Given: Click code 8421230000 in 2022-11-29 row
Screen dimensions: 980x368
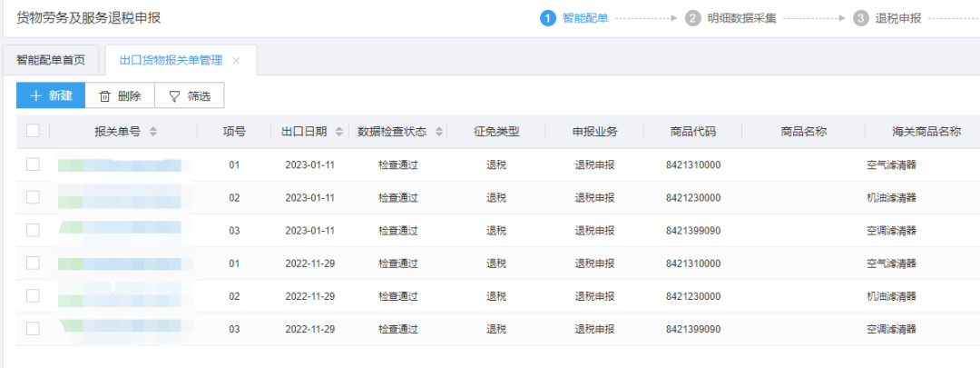Looking at the screenshot, I should (693, 296).
